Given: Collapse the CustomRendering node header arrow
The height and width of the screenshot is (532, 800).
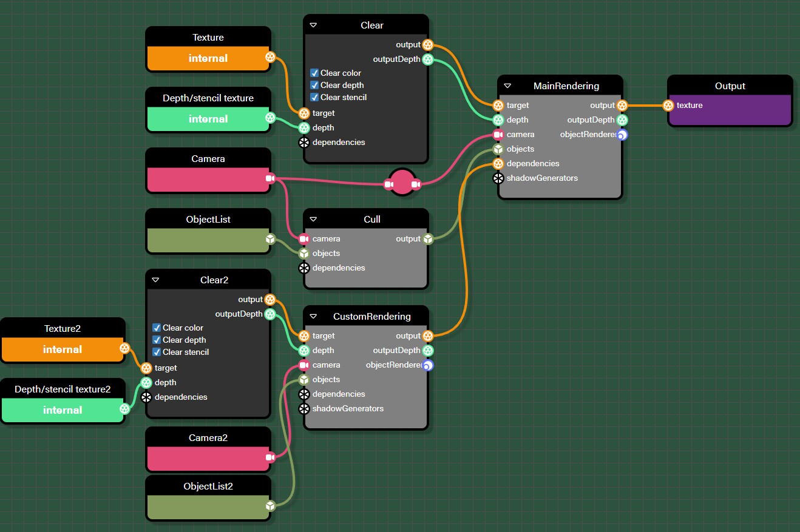Looking at the screenshot, I should [x=313, y=316].
